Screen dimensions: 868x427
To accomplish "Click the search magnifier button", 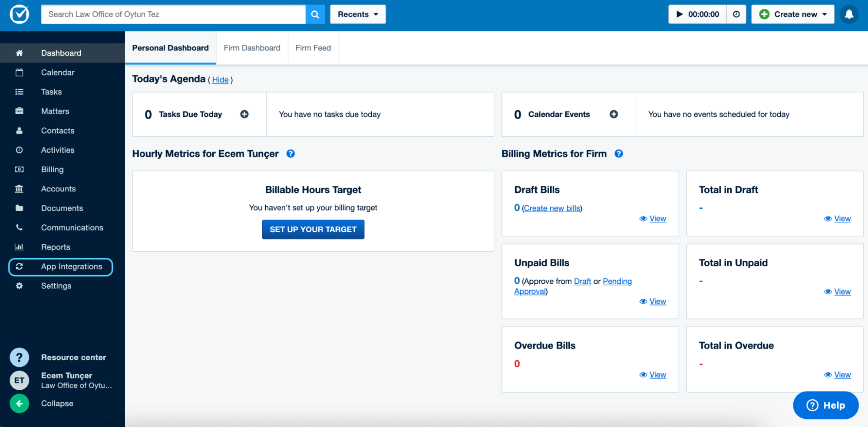I will (x=315, y=14).
